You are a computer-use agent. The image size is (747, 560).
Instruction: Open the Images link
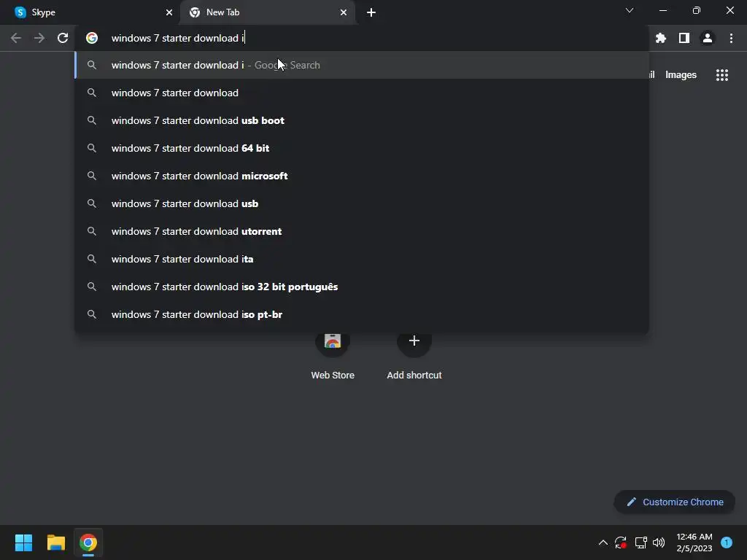681,75
